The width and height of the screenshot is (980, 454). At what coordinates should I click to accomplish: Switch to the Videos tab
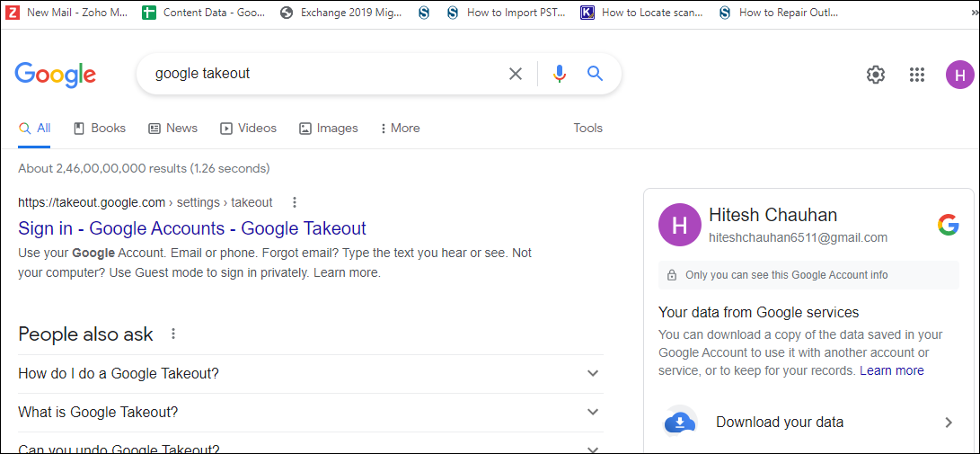pyautogui.click(x=248, y=129)
